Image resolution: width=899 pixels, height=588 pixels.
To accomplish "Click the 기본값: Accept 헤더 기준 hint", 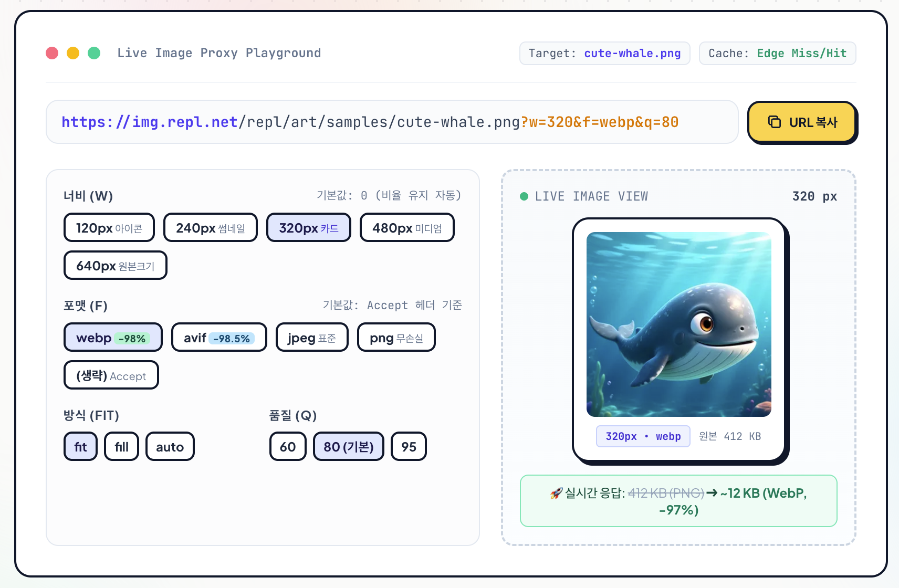I will 392,305.
